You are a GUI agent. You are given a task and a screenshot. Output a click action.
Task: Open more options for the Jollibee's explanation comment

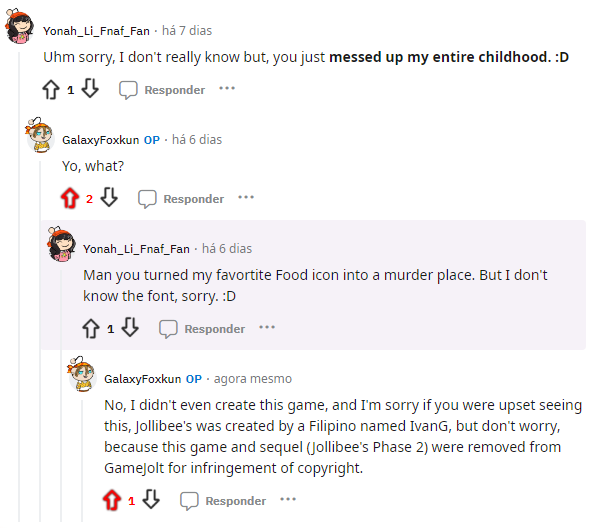[288, 499]
